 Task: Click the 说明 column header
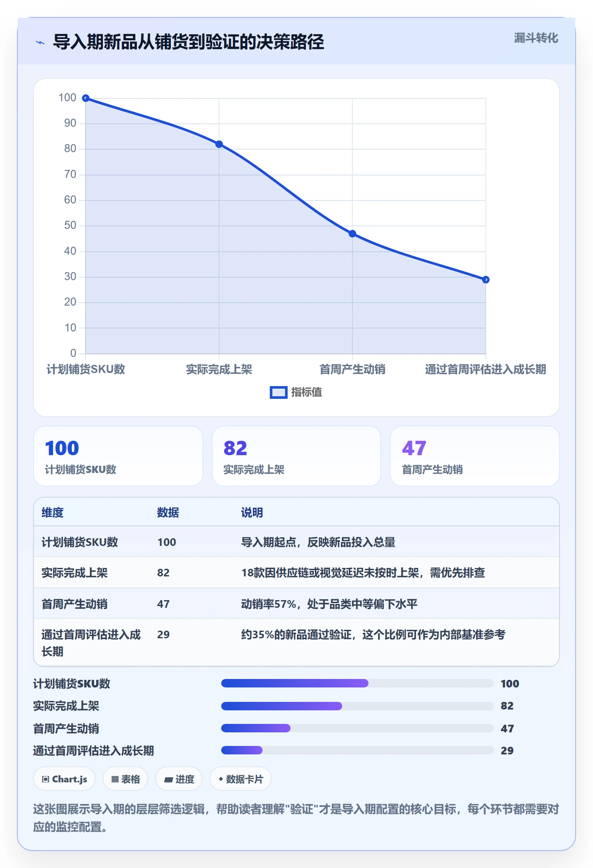pos(252,512)
